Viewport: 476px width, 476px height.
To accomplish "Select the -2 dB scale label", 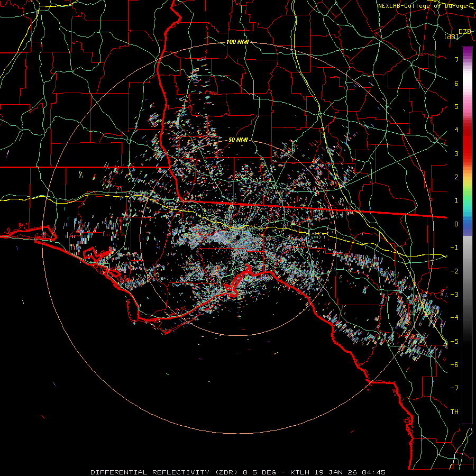I will pos(454,271).
